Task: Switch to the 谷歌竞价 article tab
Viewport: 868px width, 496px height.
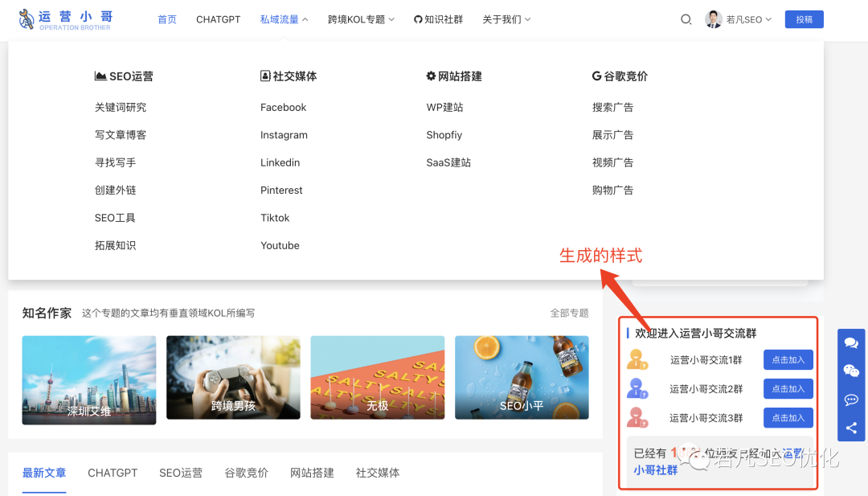Action: tap(246, 473)
